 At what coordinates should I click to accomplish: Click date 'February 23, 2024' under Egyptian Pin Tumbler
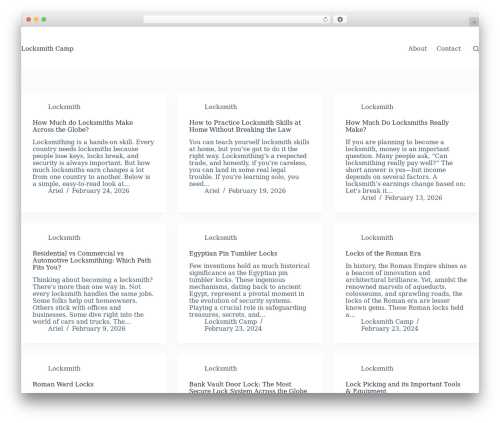click(x=233, y=329)
